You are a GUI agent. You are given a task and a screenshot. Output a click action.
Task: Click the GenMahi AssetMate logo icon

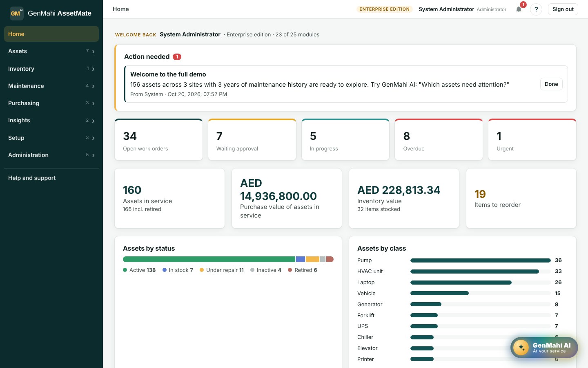[17, 13]
